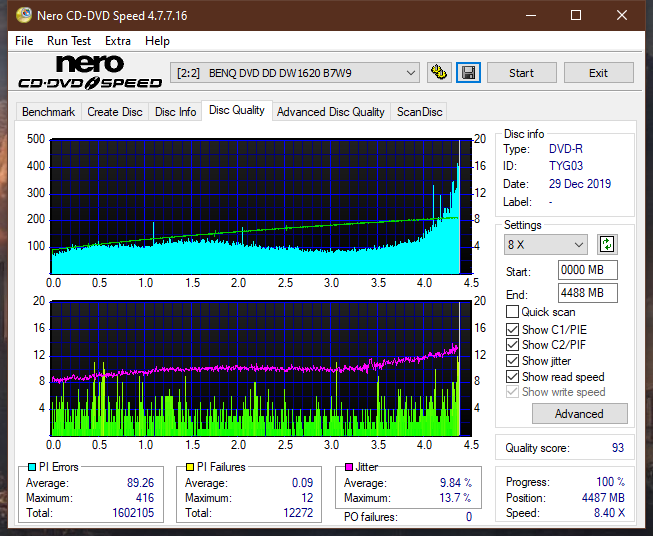Click the Show write speed checkbox
Screen dimensions: 653x536
[512, 392]
